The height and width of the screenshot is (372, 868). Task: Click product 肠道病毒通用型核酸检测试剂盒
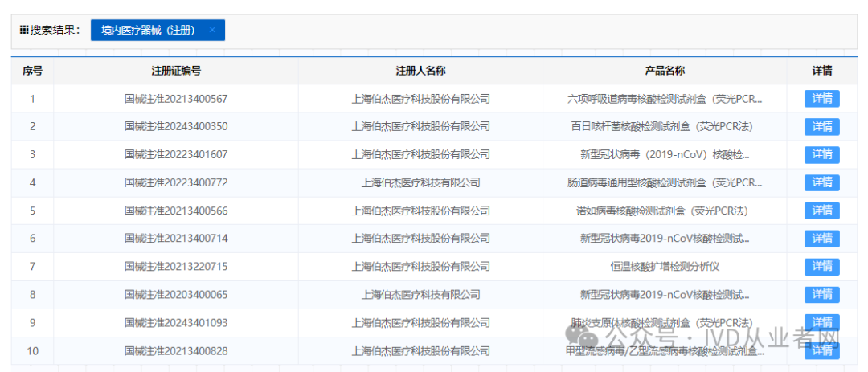tap(665, 182)
